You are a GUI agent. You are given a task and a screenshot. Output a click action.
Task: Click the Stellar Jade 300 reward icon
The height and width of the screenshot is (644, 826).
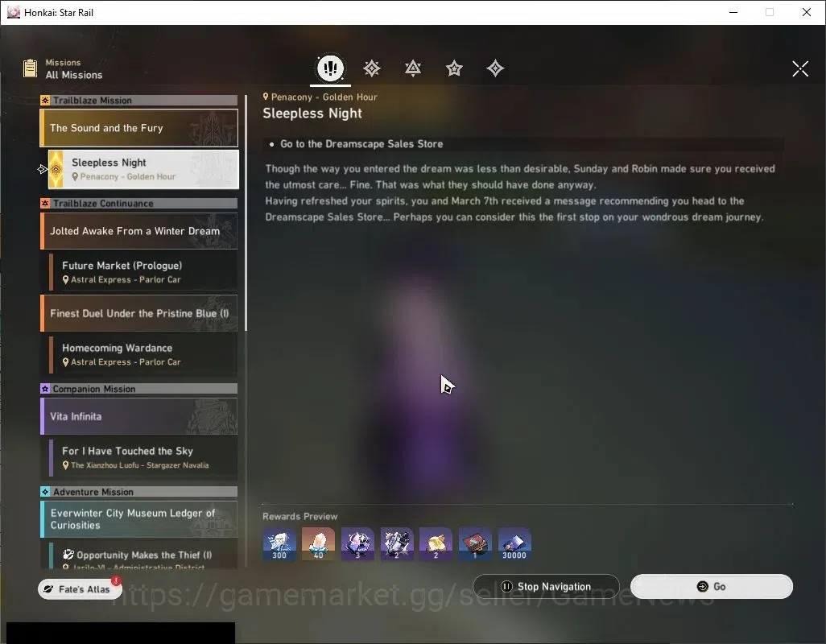pos(279,544)
